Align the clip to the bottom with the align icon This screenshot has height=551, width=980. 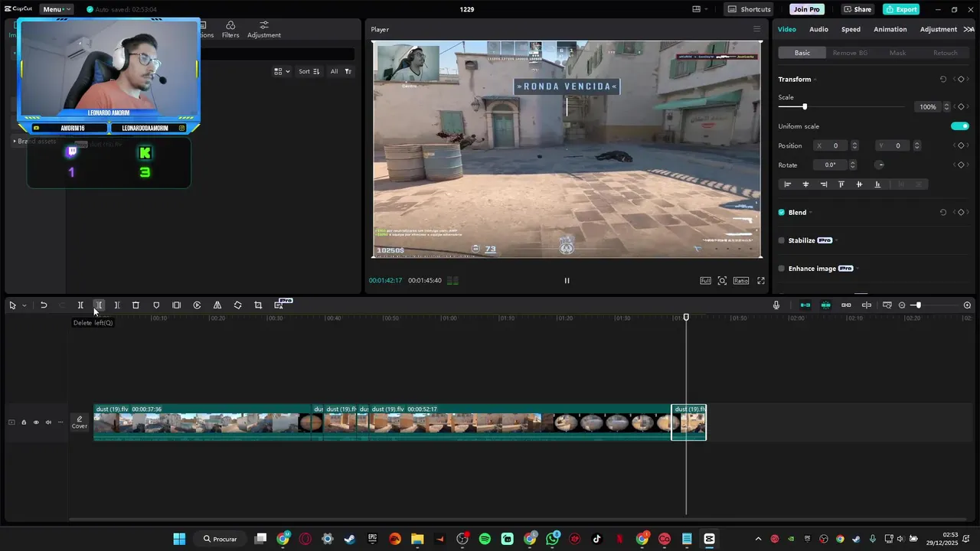[x=877, y=184]
